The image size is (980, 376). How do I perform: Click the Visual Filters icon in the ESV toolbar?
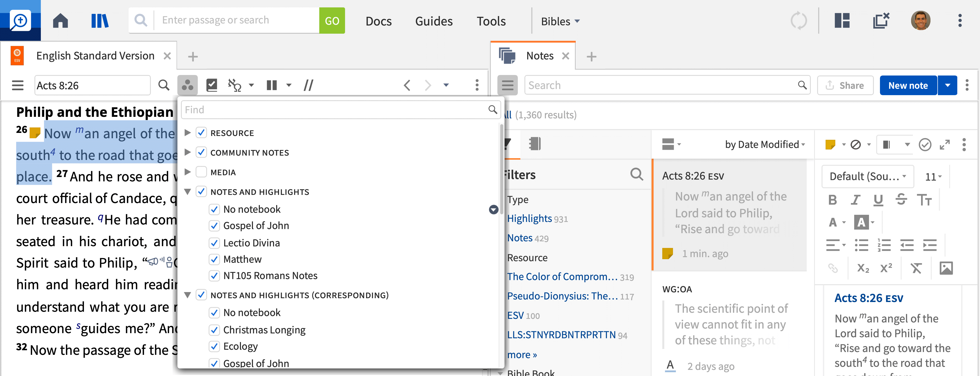[x=188, y=85]
